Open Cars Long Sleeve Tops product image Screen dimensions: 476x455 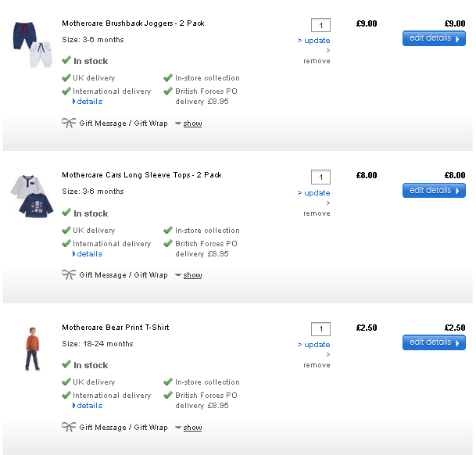click(x=26, y=197)
